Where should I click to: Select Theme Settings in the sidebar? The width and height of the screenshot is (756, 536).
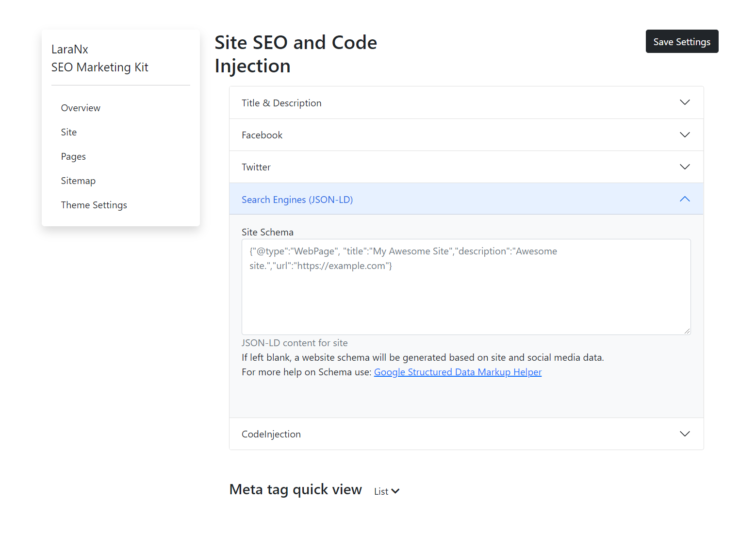tap(94, 205)
